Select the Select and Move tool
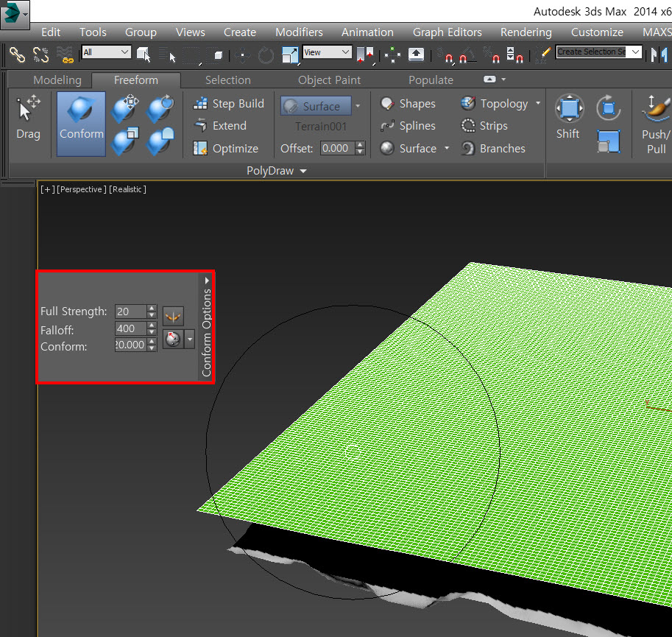Viewport: 672px width, 637px height. 243,55
